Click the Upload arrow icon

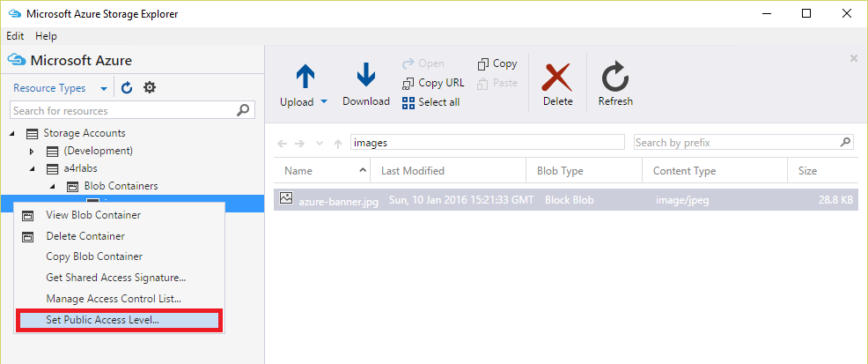tap(305, 77)
